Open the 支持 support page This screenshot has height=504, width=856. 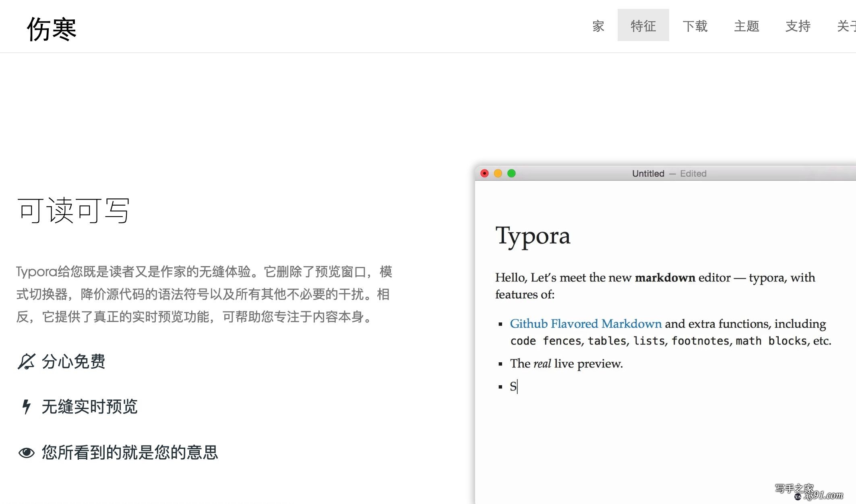click(798, 26)
